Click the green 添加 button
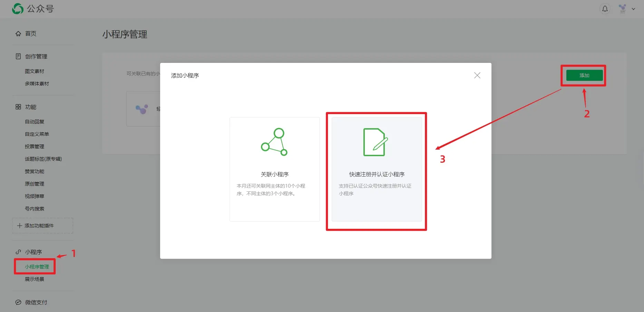This screenshot has height=312, width=644. click(x=584, y=75)
